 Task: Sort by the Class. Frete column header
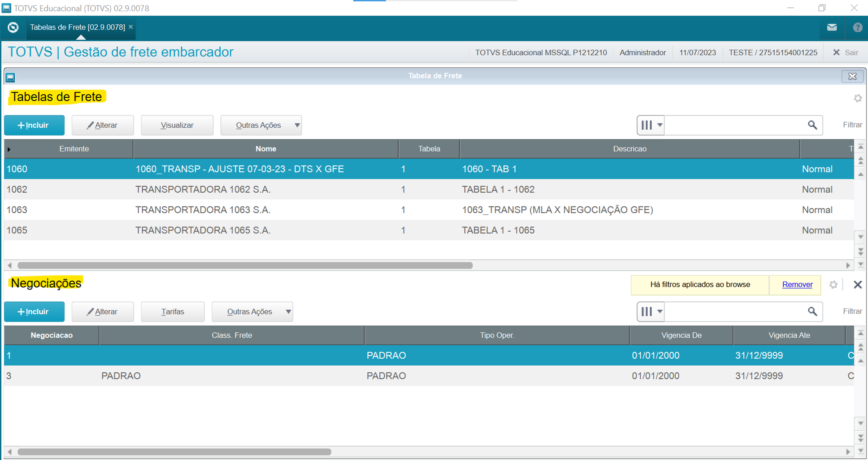click(232, 336)
